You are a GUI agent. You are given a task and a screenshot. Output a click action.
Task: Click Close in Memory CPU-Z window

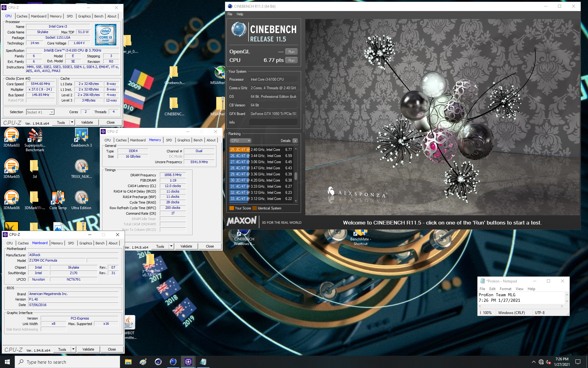pos(210,246)
